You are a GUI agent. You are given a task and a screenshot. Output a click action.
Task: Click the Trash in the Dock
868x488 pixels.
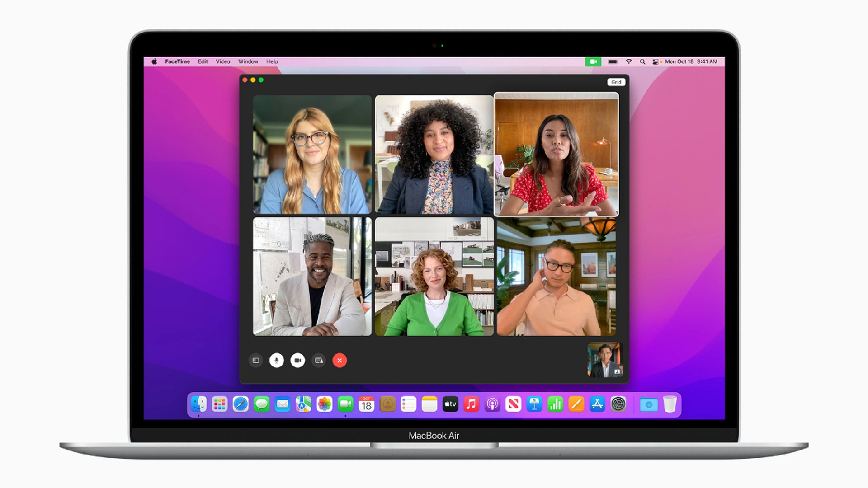(670, 404)
